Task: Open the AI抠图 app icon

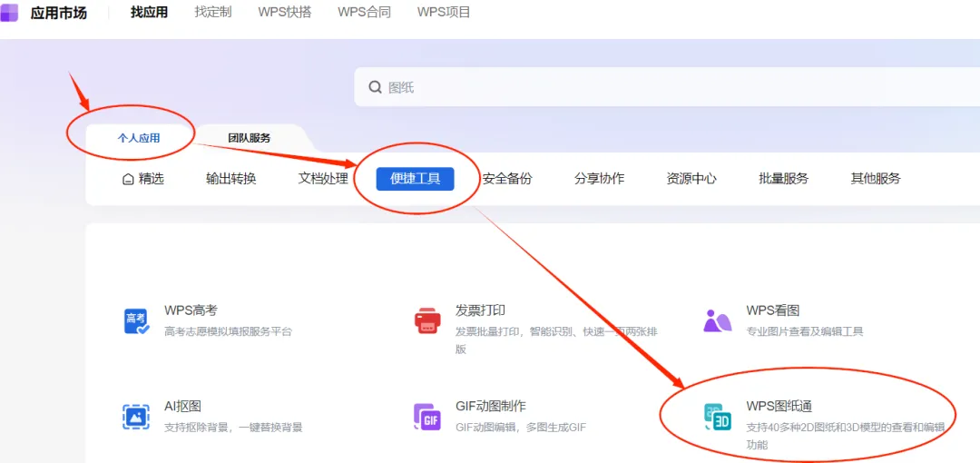Action: (x=136, y=417)
